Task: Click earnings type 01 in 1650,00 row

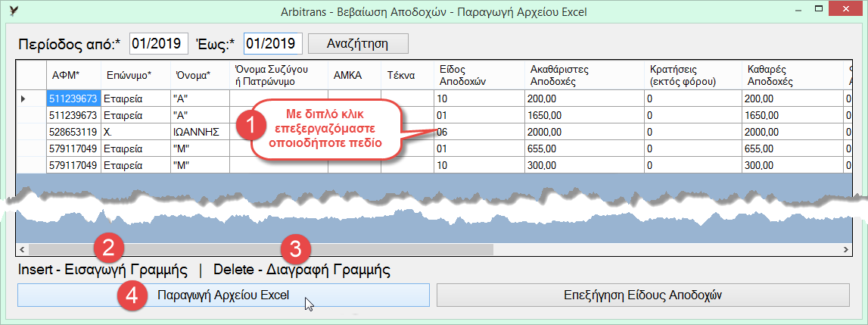Action: pos(479,115)
